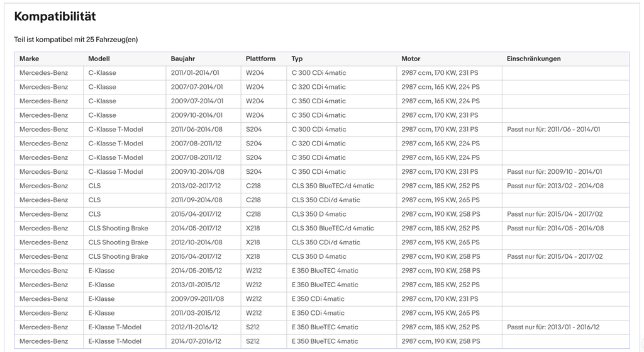Select Baujahr cell 2009/10-2014/08
This screenshot has width=644, height=352.
coord(197,172)
